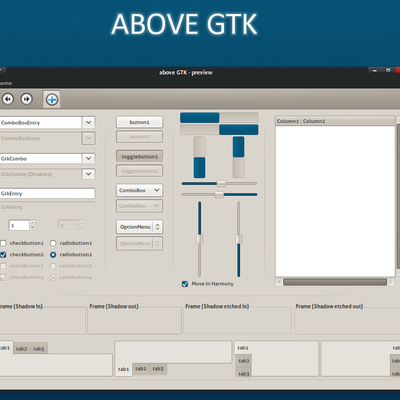
Task: Minimize the above GTK preview window
Action: pos(375,70)
